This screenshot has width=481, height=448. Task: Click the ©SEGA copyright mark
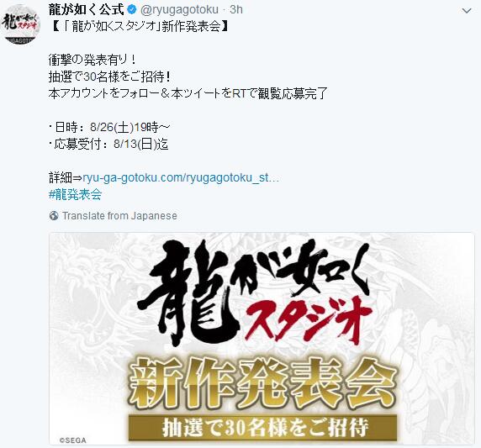coord(72,440)
